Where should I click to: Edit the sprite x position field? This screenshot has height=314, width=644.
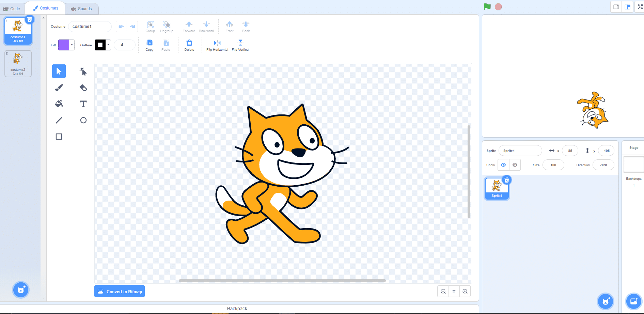570,151
